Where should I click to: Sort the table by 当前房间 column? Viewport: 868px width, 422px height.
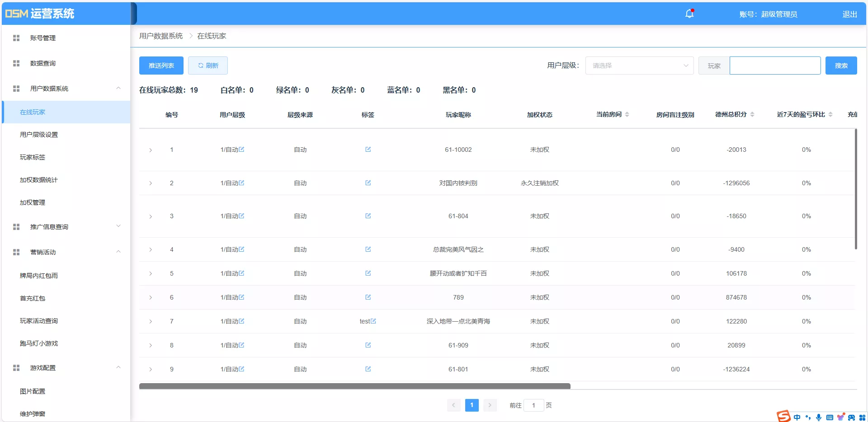point(627,114)
